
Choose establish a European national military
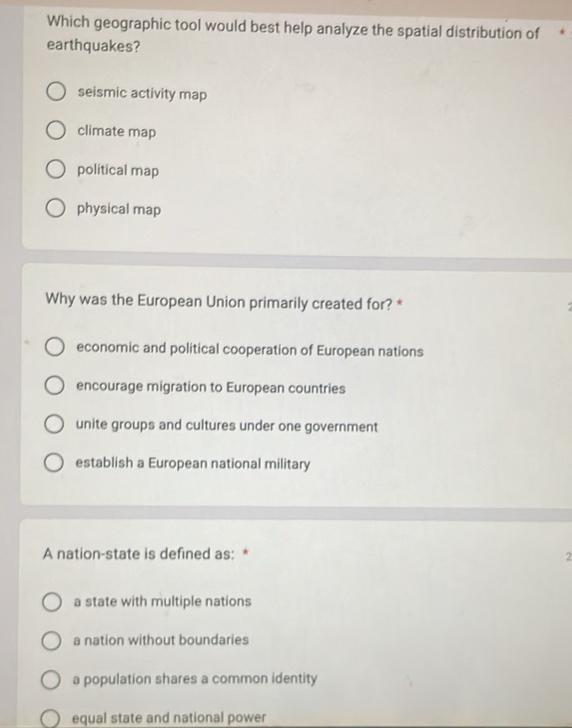pos(54,463)
